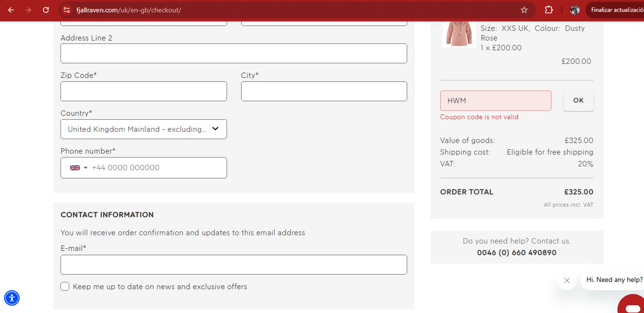The height and width of the screenshot is (313, 644).
Task: Open the phone country flag selector
Action: click(79, 167)
